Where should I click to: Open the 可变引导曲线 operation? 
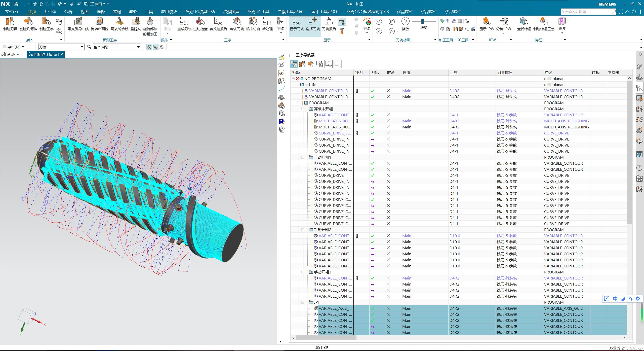(x=78, y=24)
